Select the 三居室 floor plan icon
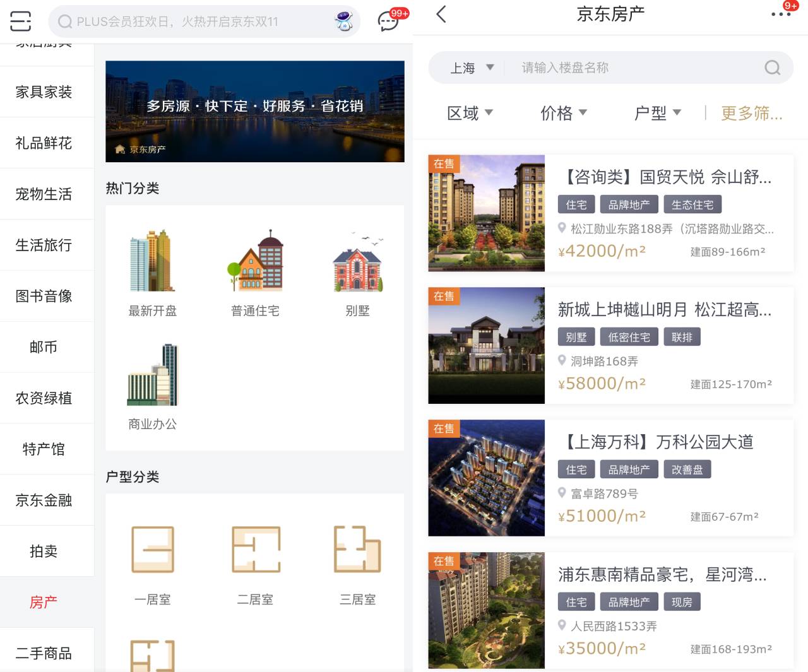 point(357,550)
